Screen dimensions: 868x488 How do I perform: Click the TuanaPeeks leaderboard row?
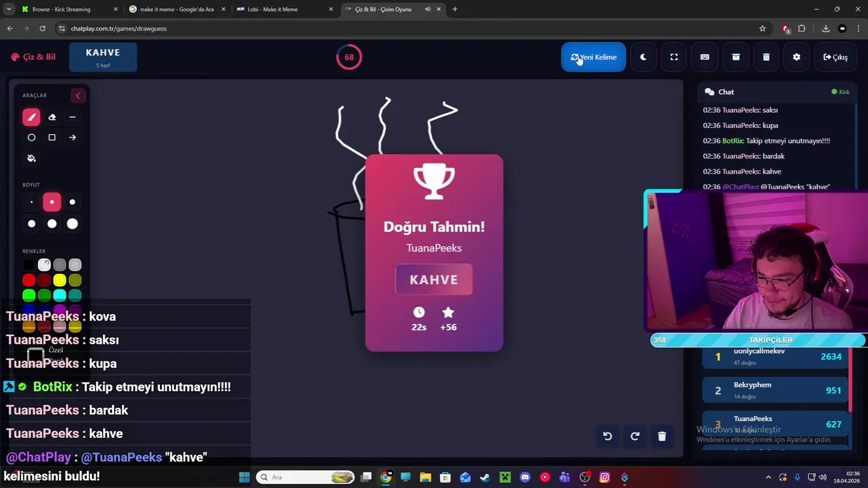(776, 424)
